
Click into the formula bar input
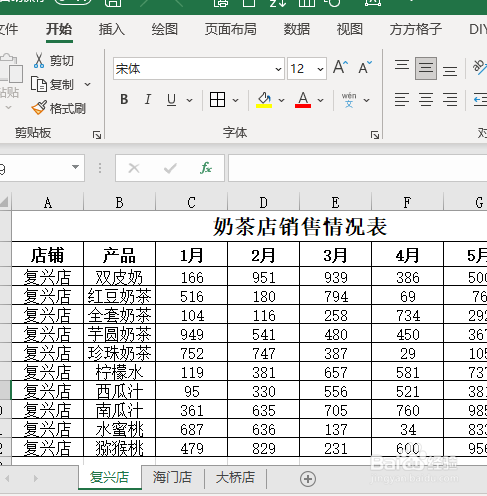coord(357,168)
